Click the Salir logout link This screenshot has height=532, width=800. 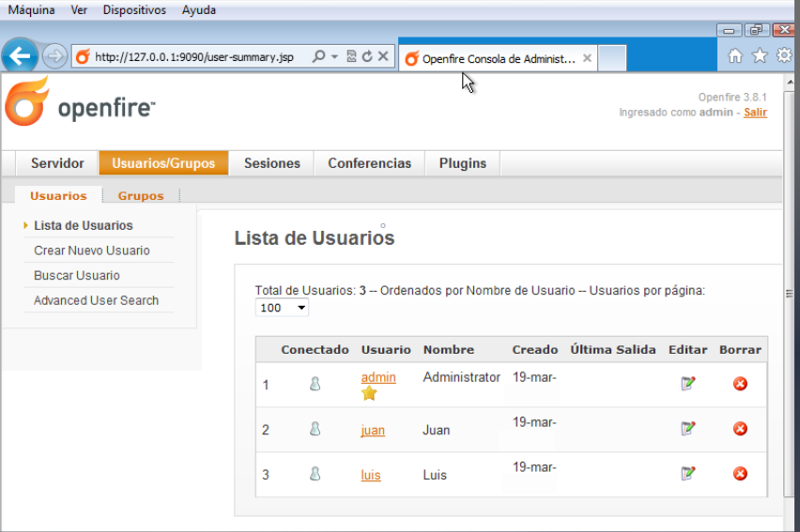755,113
